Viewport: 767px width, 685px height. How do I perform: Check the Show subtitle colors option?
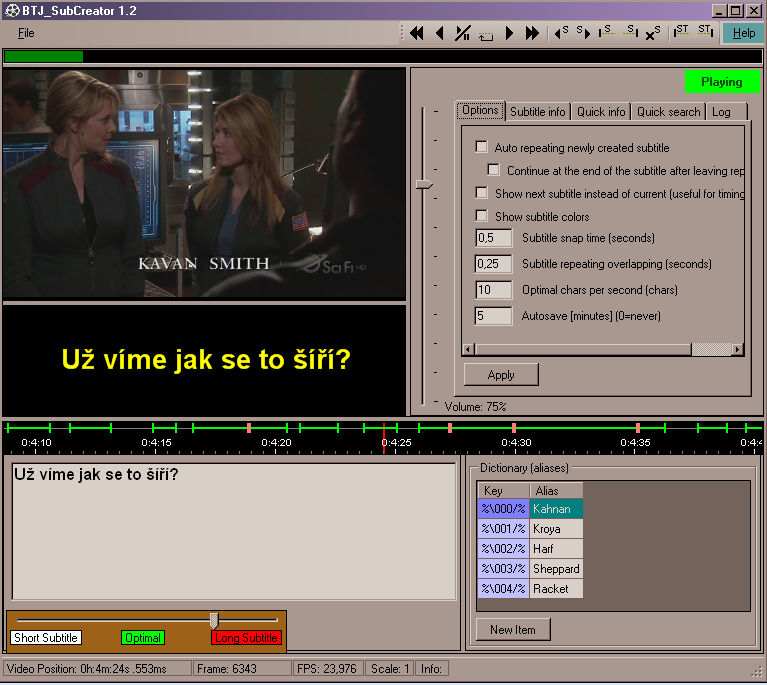click(x=482, y=216)
